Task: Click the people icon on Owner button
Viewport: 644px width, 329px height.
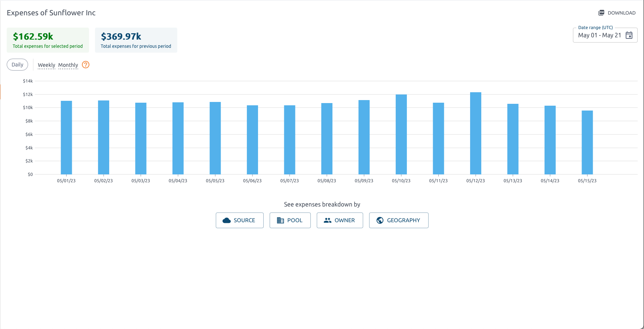Action: (x=328, y=220)
